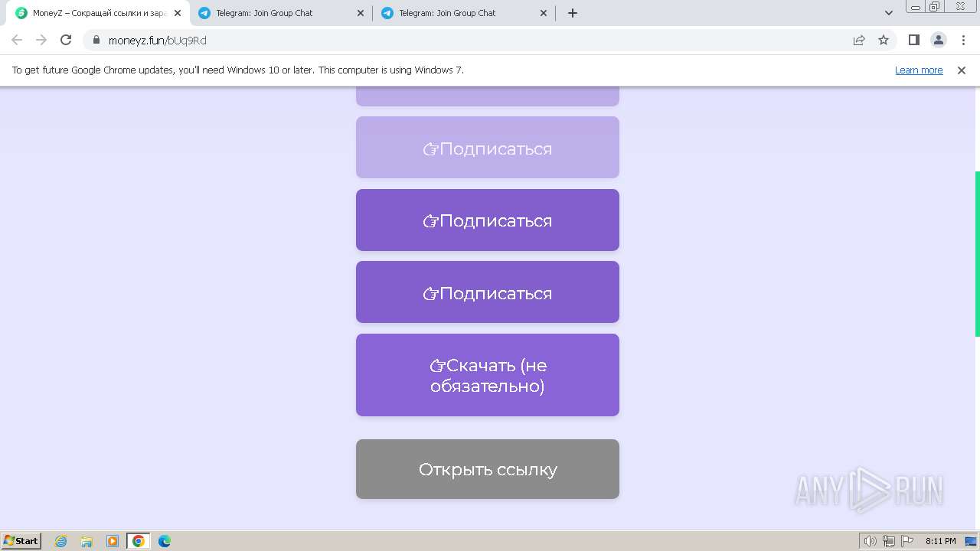This screenshot has height=551, width=980.
Task: Share this page icon in address bar
Action: (859, 40)
